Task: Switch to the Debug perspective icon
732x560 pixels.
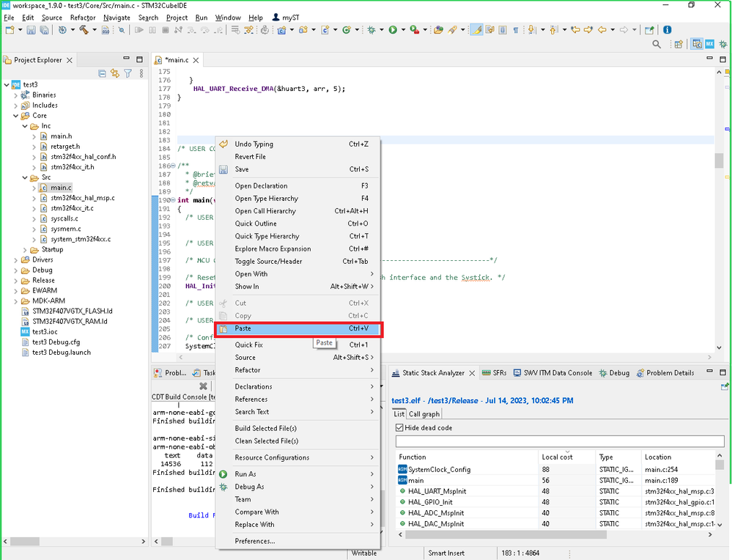Action: tap(723, 44)
